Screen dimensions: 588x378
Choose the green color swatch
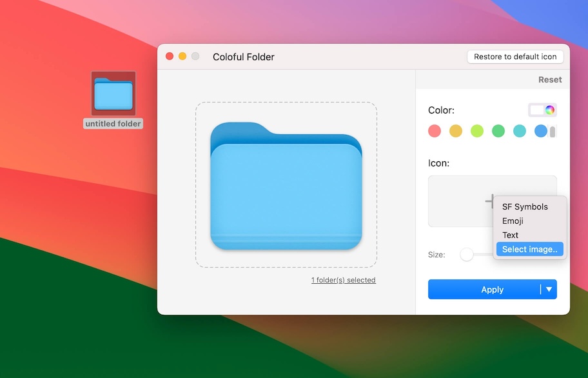pyautogui.click(x=498, y=131)
